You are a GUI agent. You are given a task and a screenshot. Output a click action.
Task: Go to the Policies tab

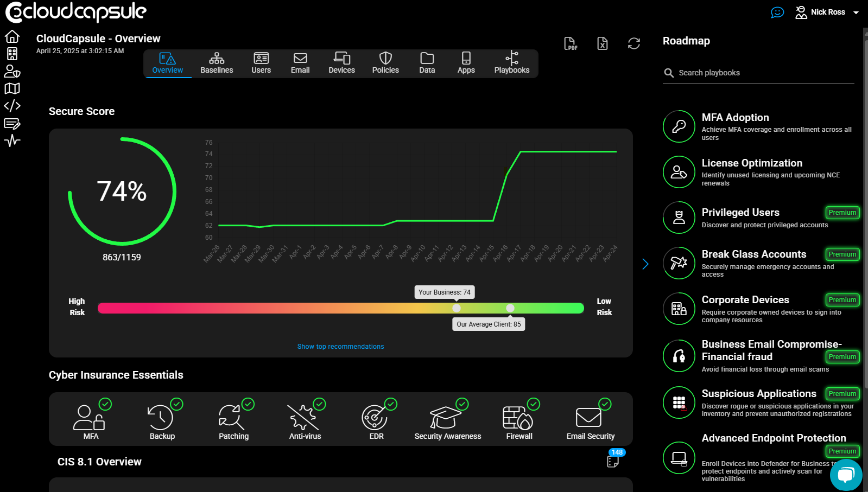385,63
